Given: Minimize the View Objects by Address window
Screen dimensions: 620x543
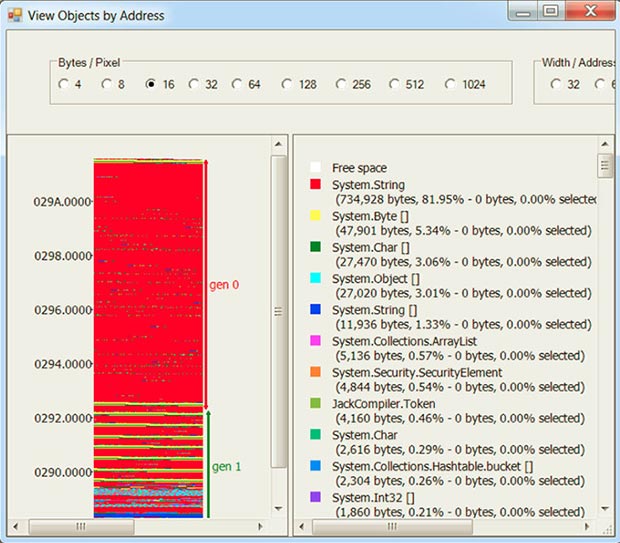Looking at the screenshot, I should click(523, 11).
